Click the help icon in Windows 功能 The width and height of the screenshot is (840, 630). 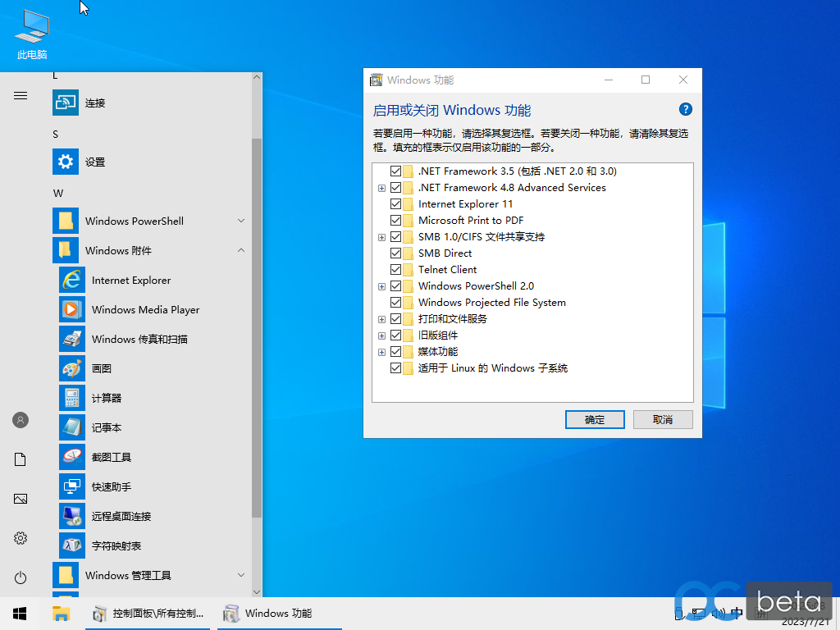point(685,109)
